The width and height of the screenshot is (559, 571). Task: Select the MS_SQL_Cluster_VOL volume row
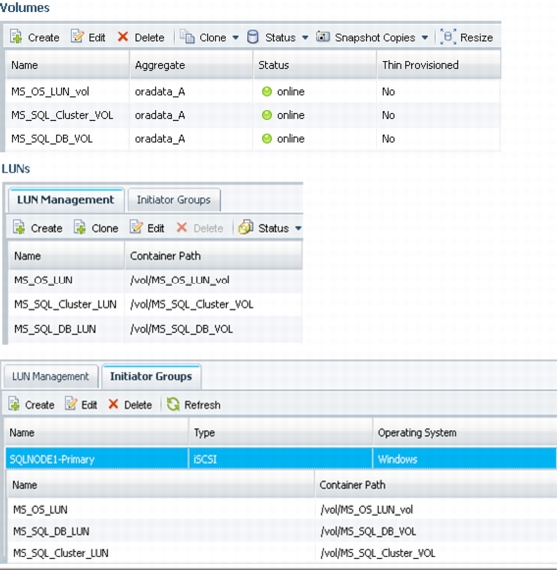(253, 115)
